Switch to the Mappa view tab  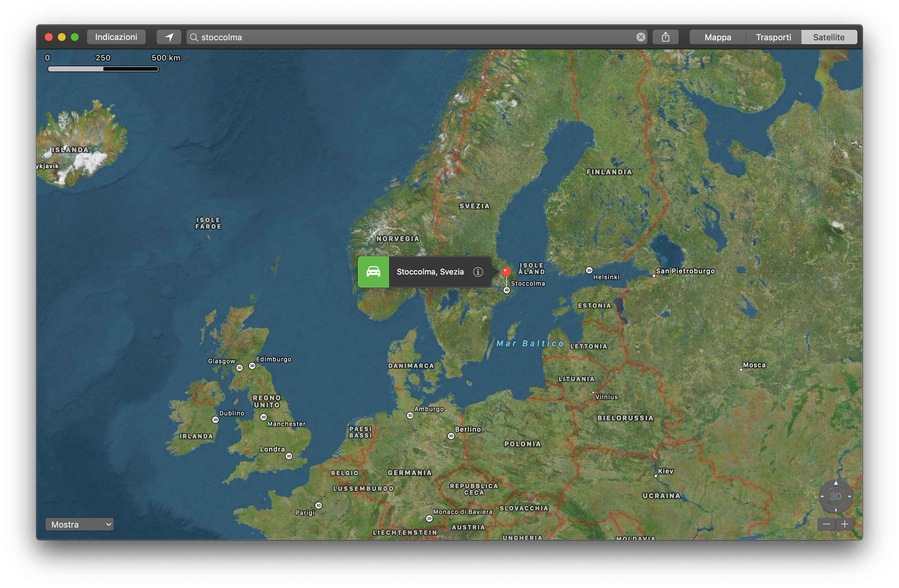pos(717,37)
